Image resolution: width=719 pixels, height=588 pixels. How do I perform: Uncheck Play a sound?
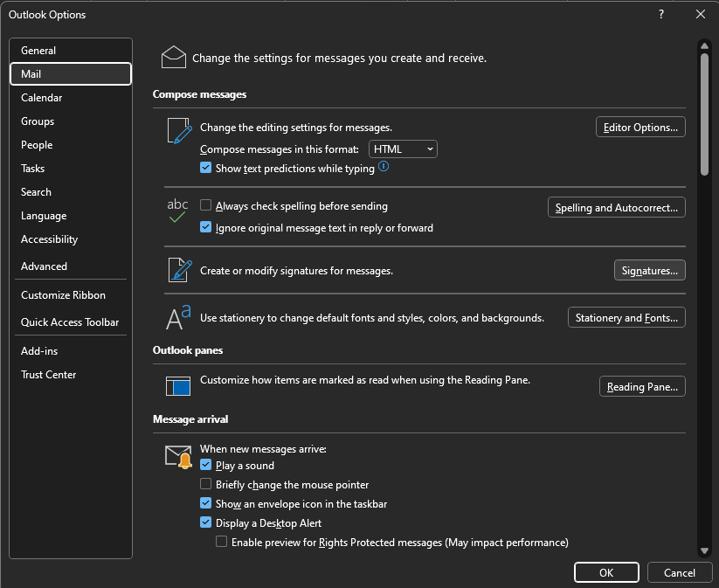(206, 465)
